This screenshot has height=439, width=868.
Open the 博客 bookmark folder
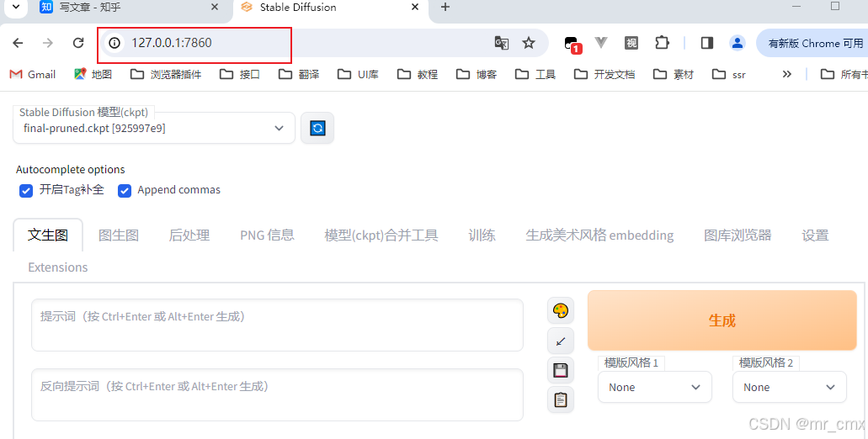[x=477, y=74]
